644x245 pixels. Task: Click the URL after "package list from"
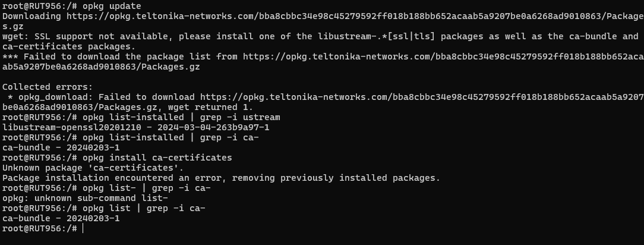tap(443, 56)
